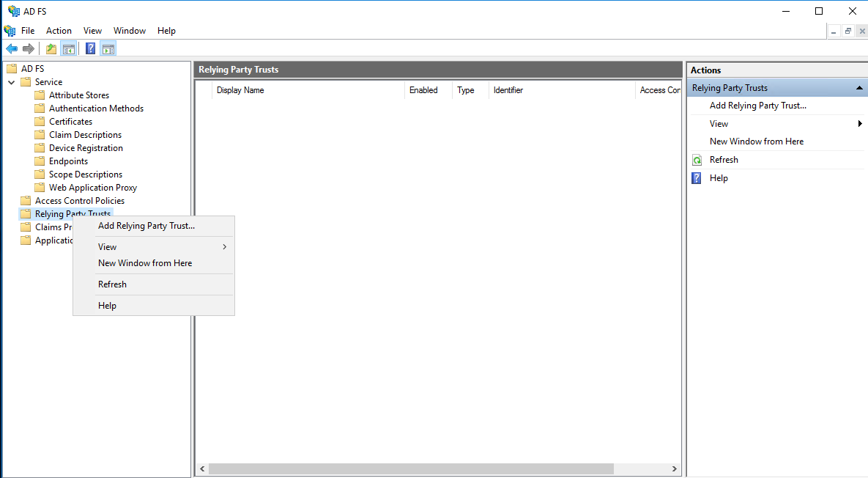Click the green Refresh icon in Actions

click(697, 160)
